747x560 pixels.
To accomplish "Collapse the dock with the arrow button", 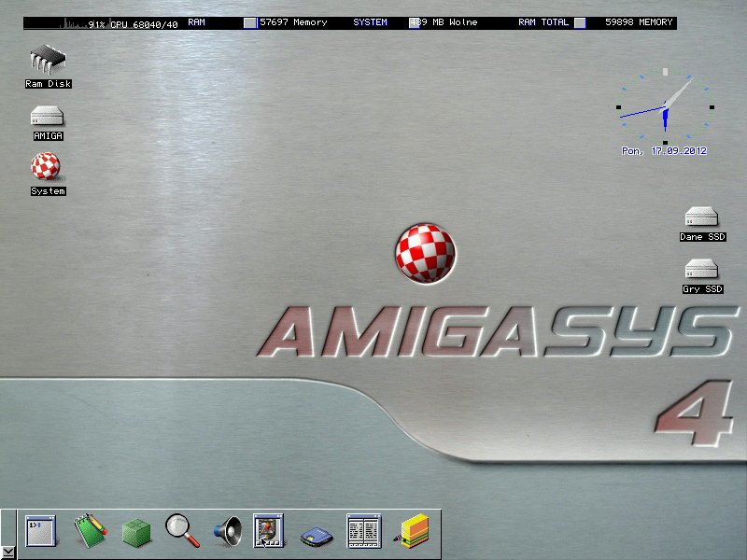I will 8,553.
